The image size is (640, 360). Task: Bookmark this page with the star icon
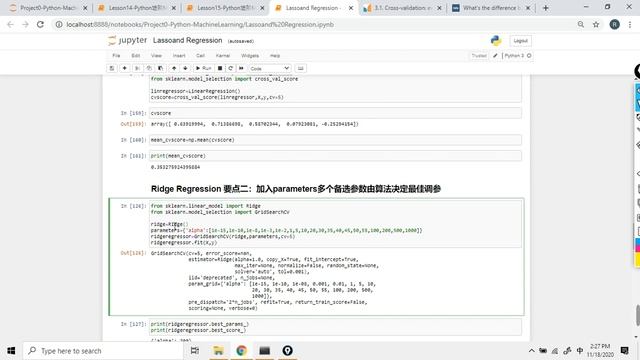click(x=596, y=24)
